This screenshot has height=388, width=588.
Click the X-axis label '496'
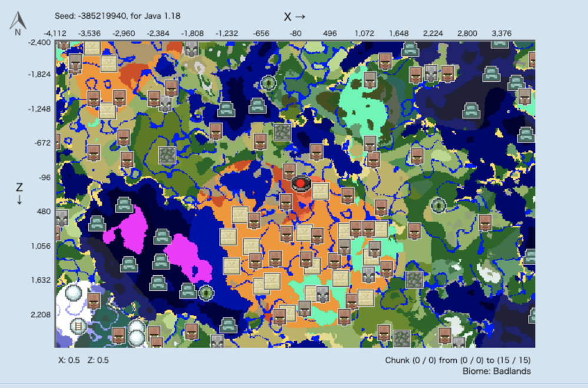point(330,34)
